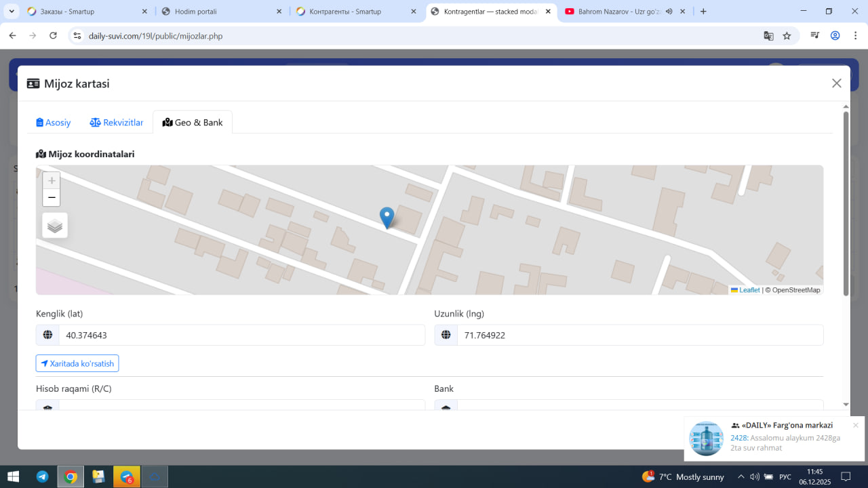This screenshot has width=868, height=488.
Task: Open Telegram from the taskbar
Action: pos(42,476)
